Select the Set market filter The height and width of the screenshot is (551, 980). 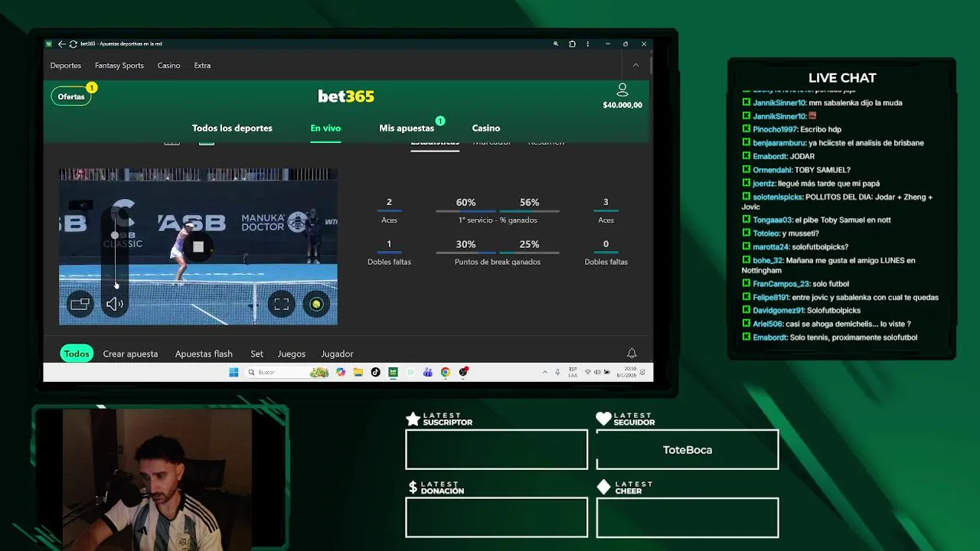(x=256, y=354)
